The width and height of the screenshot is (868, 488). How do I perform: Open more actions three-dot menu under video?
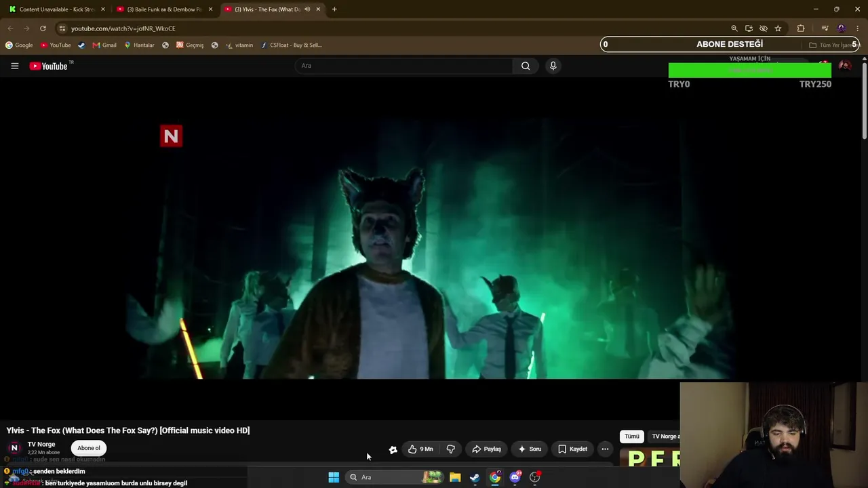click(x=605, y=449)
